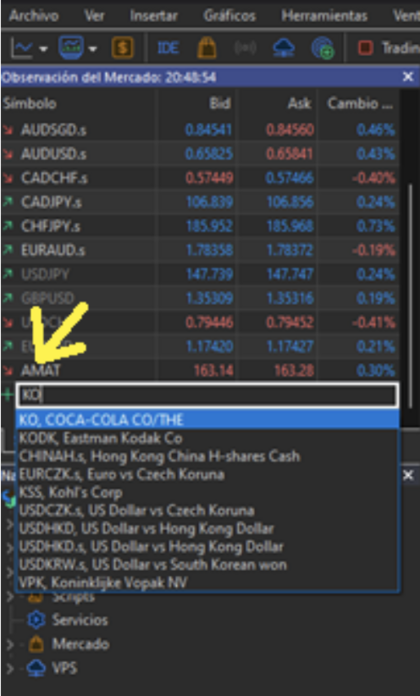Select the AMAT symbol row
Image resolution: width=420 pixels, height=696 pixels.
point(200,370)
